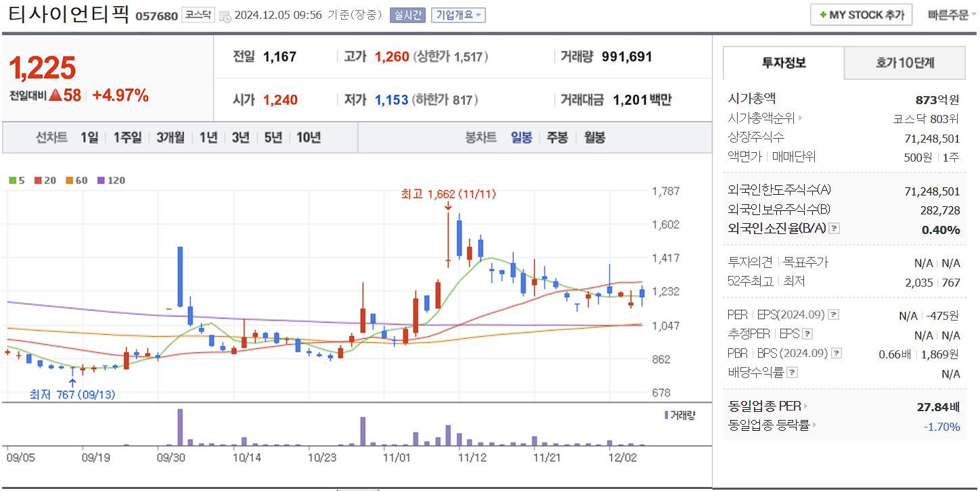Switch the candle chart to 주봉 weekly view

point(558,137)
